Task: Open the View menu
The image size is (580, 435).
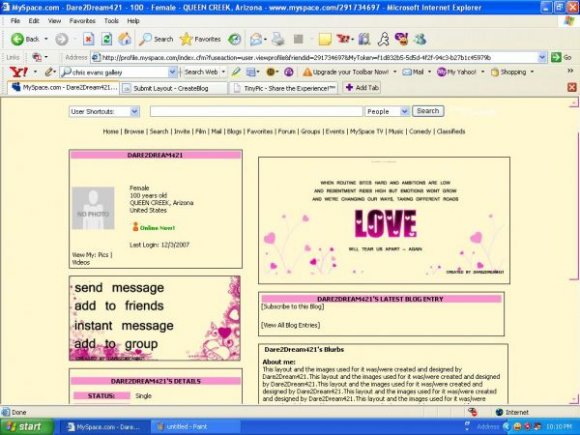Action: [54, 21]
